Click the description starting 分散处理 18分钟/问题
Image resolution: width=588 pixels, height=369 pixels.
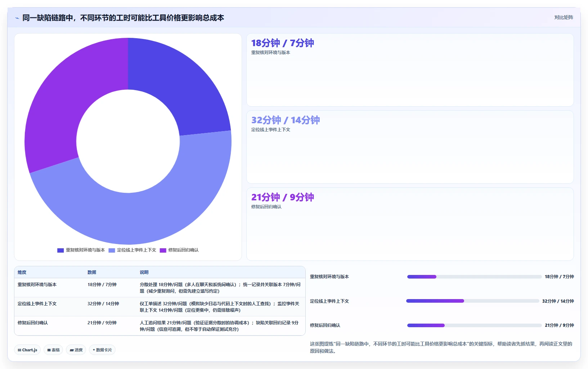[220, 288]
